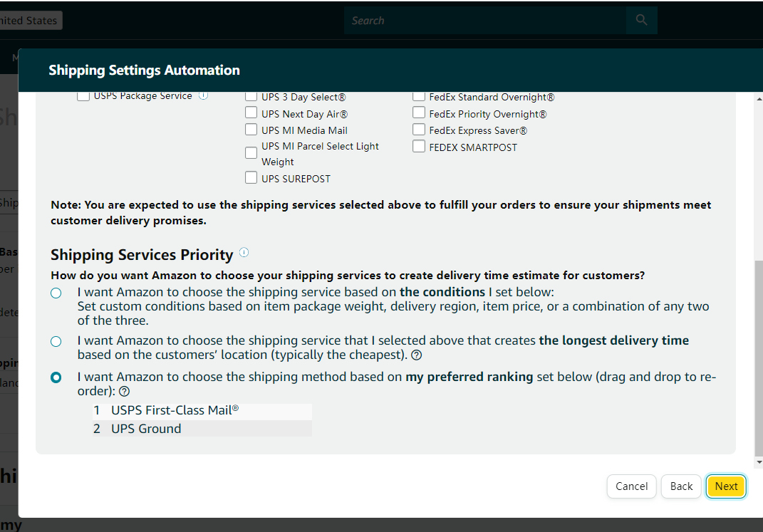Click the scrollbar up arrow
Viewport: 763px width, 532px height.
click(x=759, y=99)
